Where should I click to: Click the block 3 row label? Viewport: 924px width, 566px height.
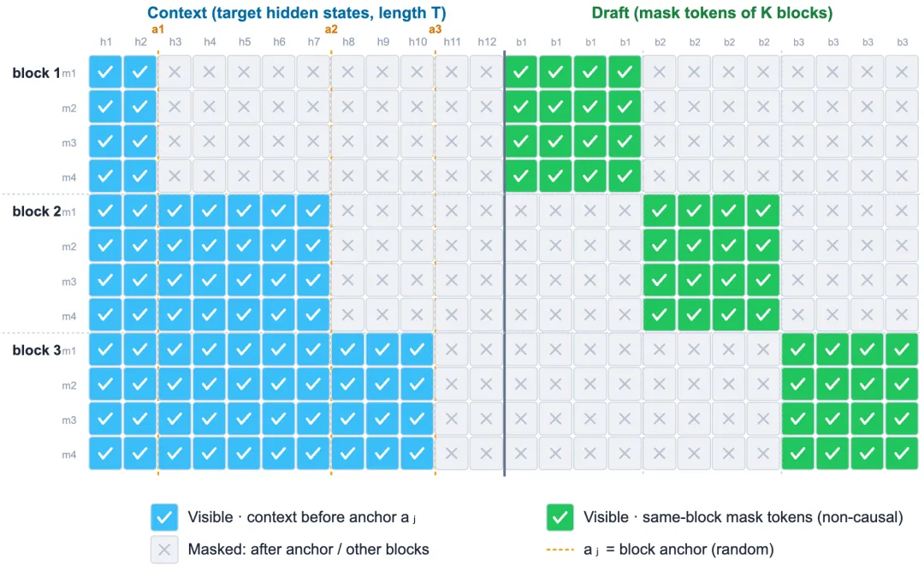coord(37,349)
